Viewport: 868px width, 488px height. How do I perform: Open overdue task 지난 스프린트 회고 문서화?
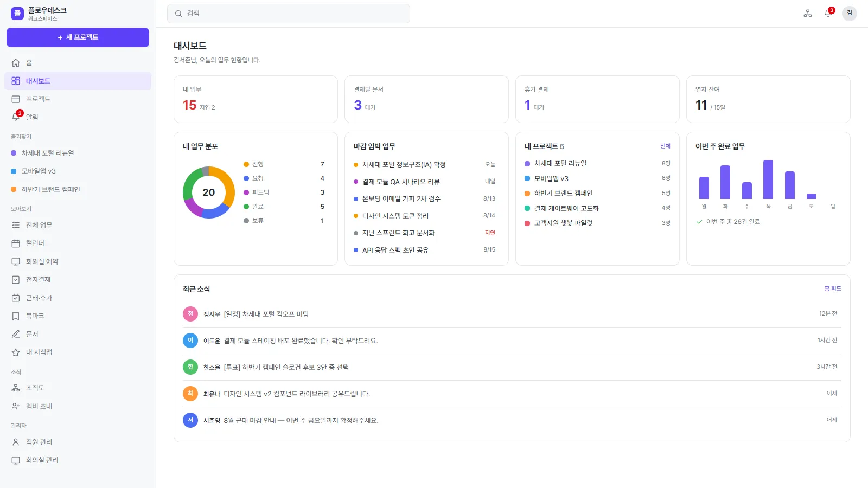click(x=424, y=233)
